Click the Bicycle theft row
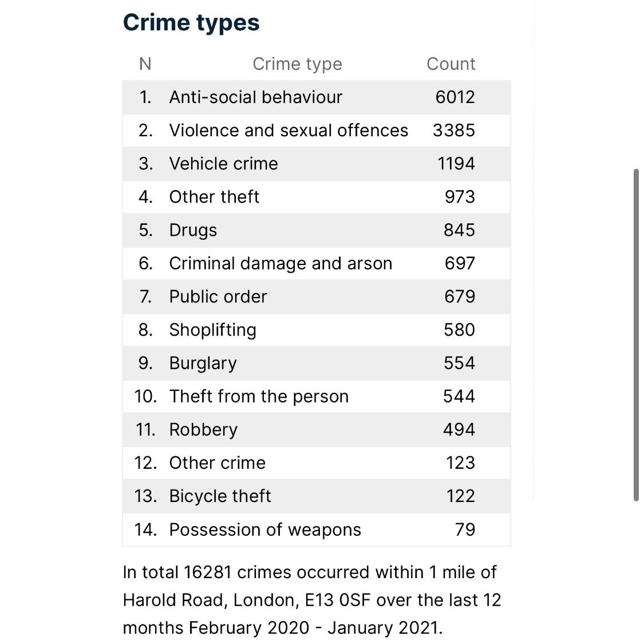Screen dimensions: 644x644 [220, 495]
